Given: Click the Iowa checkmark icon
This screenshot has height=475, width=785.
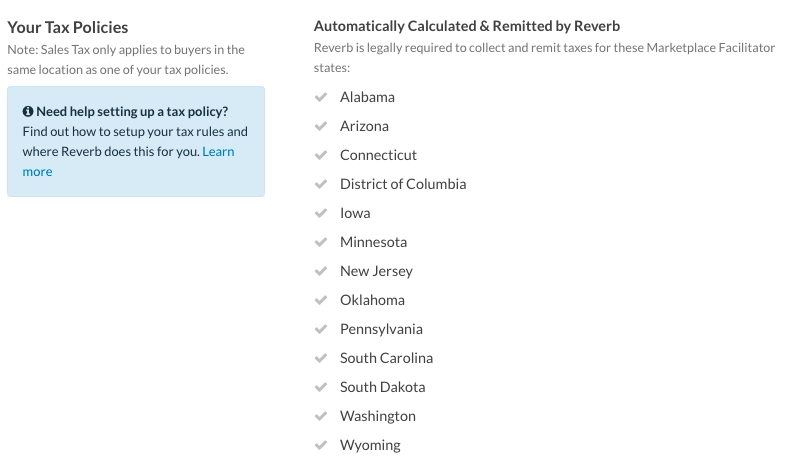Looking at the screenshot, I should pyautogui.click(x=321, y=213).
